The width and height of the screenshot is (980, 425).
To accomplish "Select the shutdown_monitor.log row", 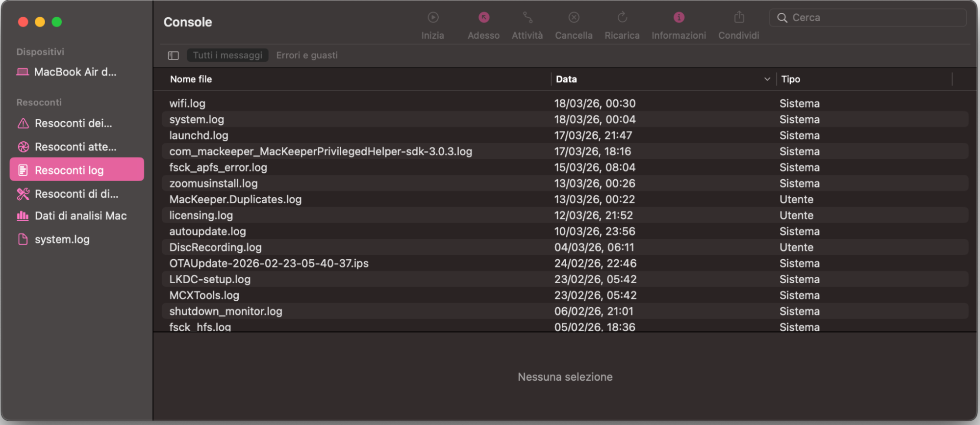I will click(565, 311).
